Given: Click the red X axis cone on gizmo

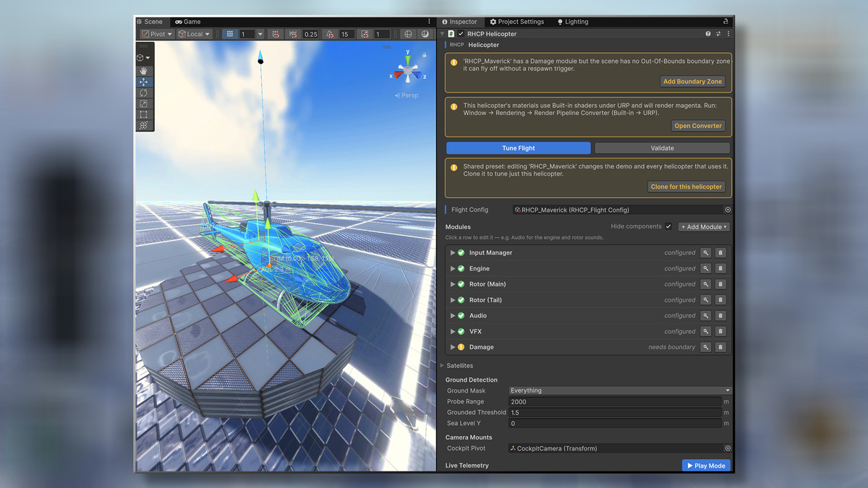Looking at the screenshot, I should [398, 75].
